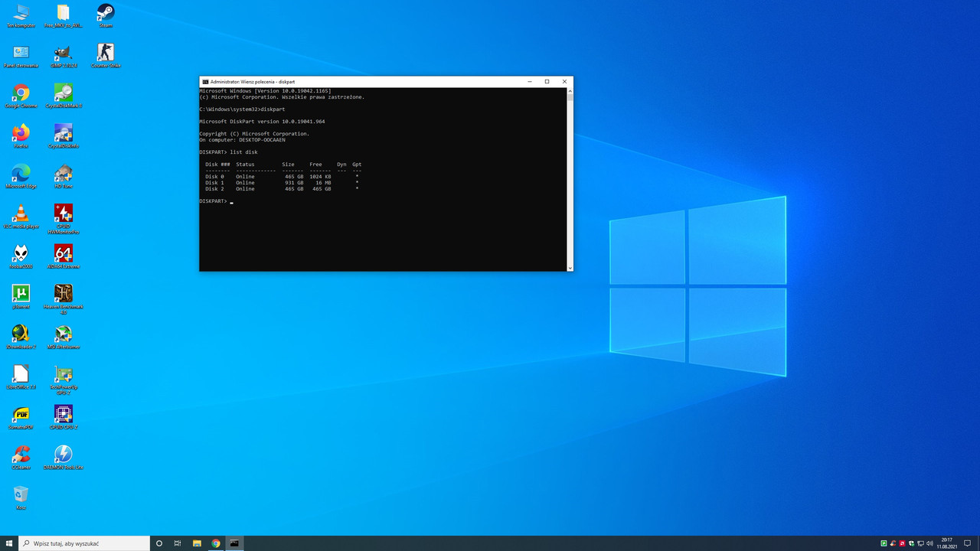Open Task View from the taskbar

pyautogui.click(x=178, y=543)
